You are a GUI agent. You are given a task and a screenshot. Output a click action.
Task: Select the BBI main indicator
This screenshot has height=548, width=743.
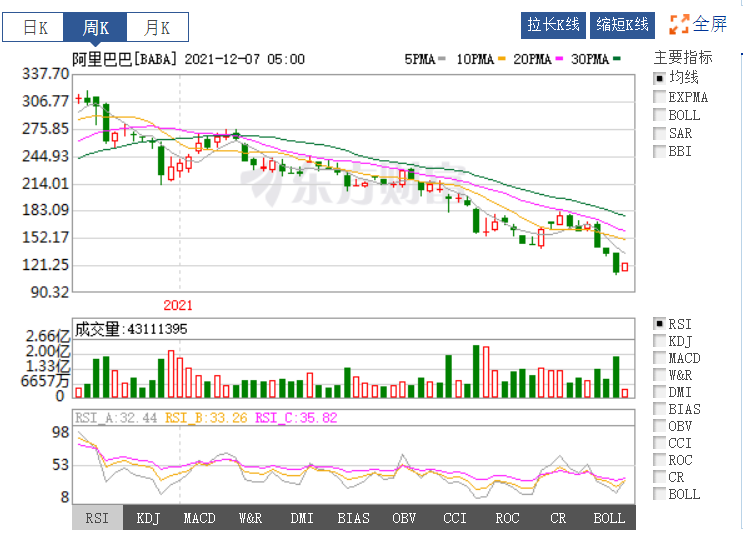659,151
